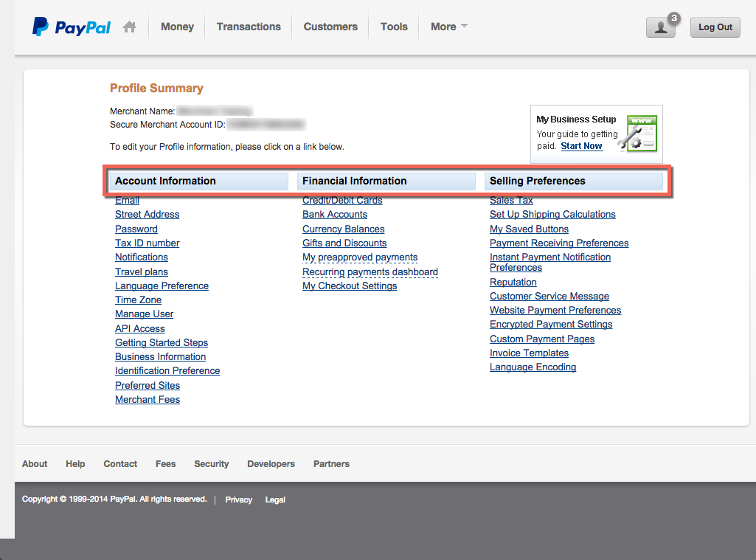Click the About footer link

(x=35, y=463)
